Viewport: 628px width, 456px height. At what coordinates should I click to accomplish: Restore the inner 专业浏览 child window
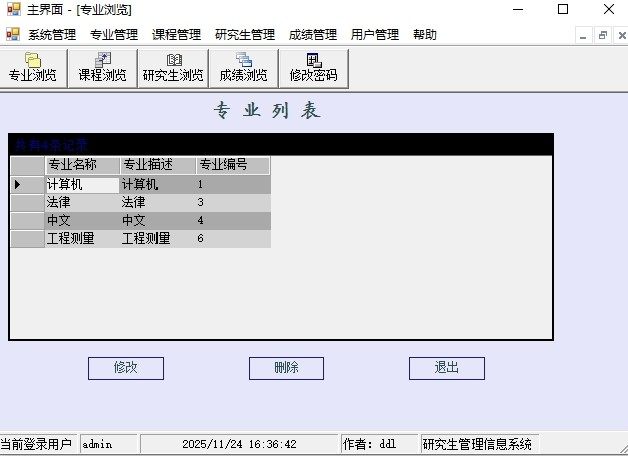[x=603, y=36]
